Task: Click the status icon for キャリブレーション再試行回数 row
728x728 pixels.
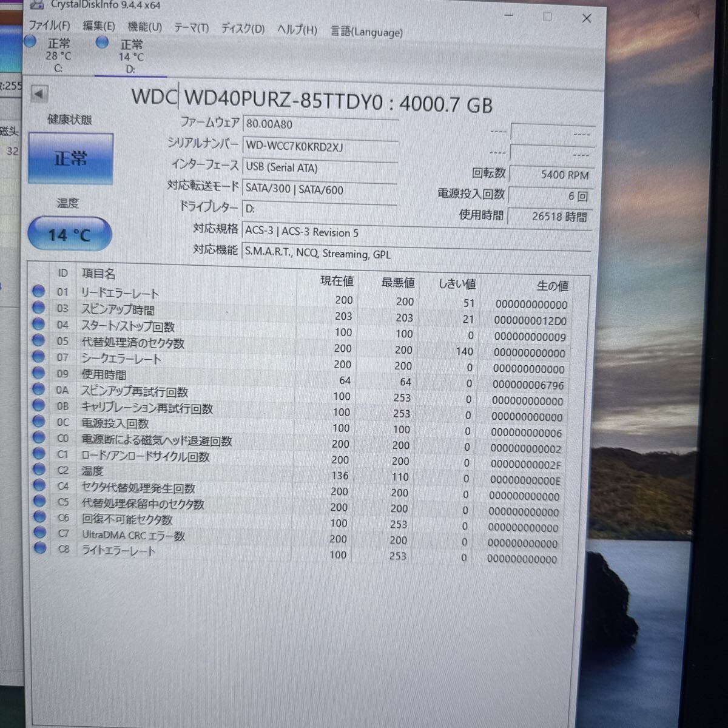Action: pyautogui.click(x=39, y=405)
